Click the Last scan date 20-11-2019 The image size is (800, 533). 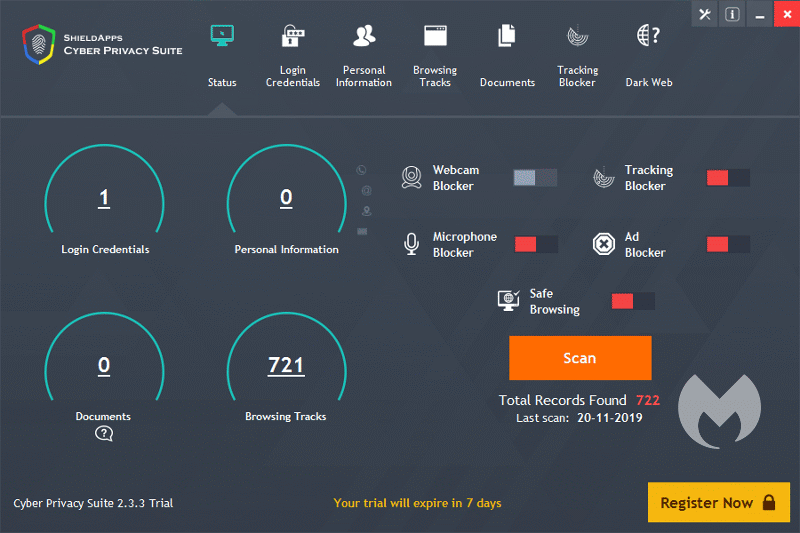pos(610,418)
